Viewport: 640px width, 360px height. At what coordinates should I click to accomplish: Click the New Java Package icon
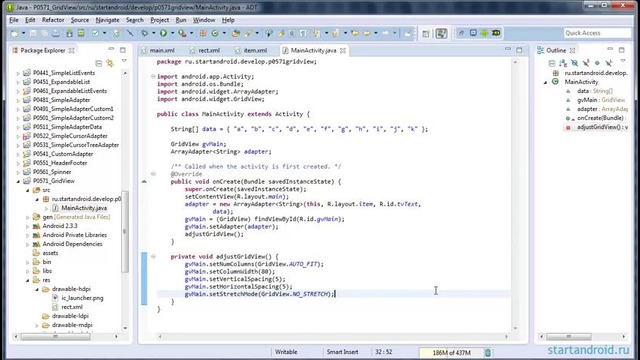[202, 33]
